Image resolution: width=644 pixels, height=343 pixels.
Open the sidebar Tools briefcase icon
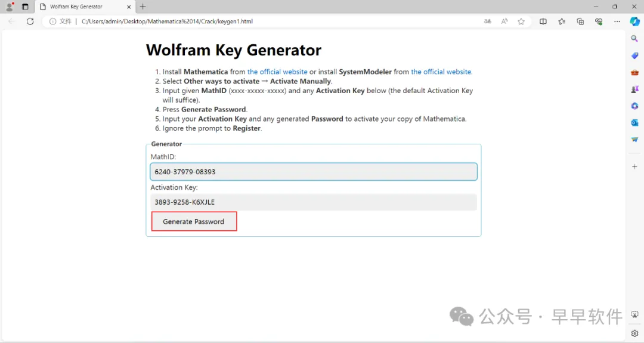[x=634, y=72]
